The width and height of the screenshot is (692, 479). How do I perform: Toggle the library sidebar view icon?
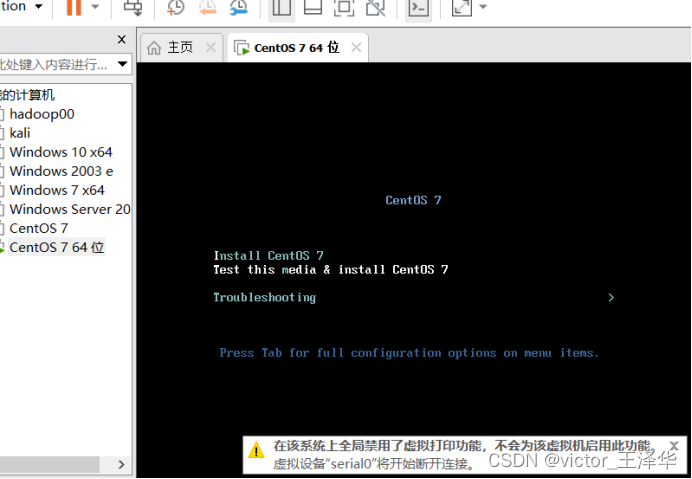pos(281,8)
